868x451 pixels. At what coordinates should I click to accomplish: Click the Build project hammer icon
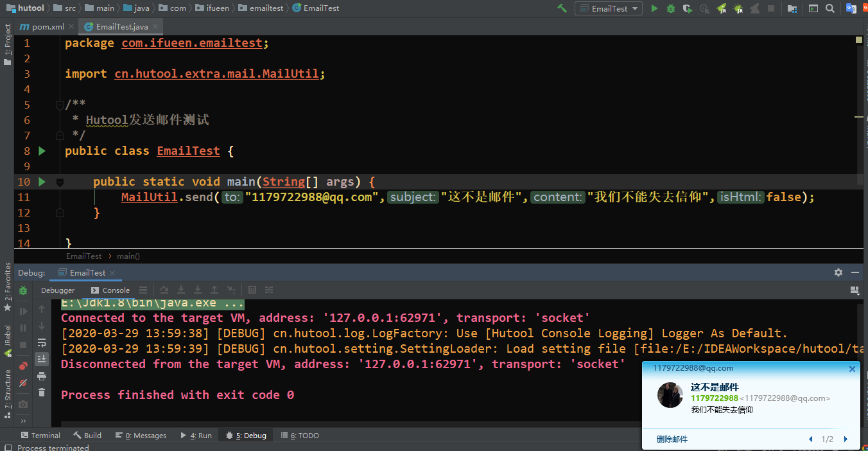[x=562, y=8]
